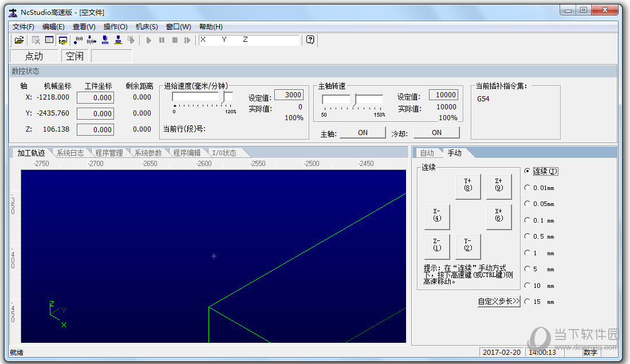Switch to the 程序管理 tab
The height and width of the screenshot is (364, 630).
(110, 152)
